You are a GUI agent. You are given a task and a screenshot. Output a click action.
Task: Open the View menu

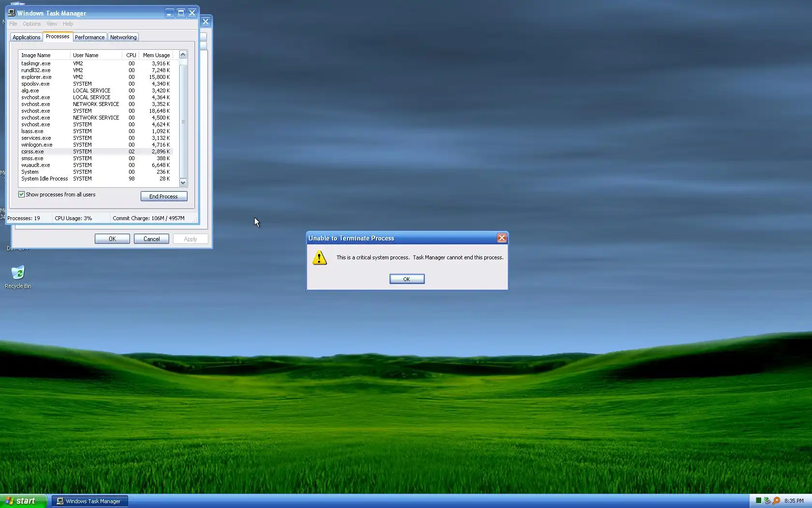[52, 24]
